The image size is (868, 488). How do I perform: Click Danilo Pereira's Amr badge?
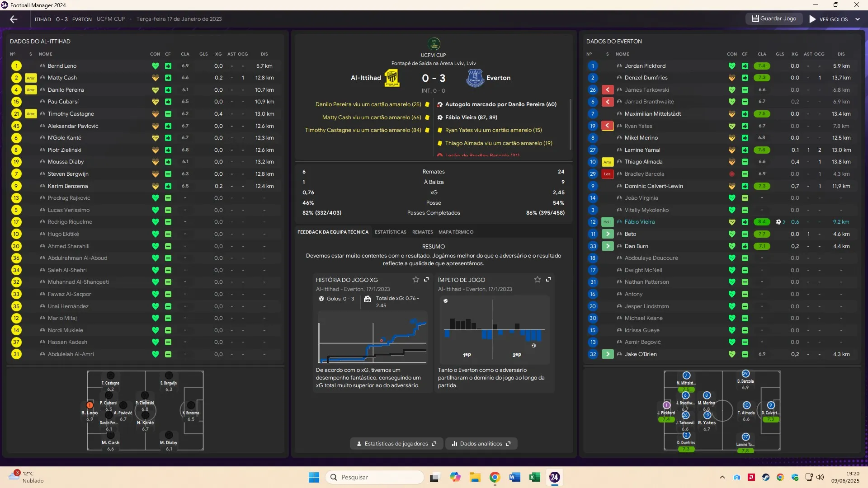[30, 90]
